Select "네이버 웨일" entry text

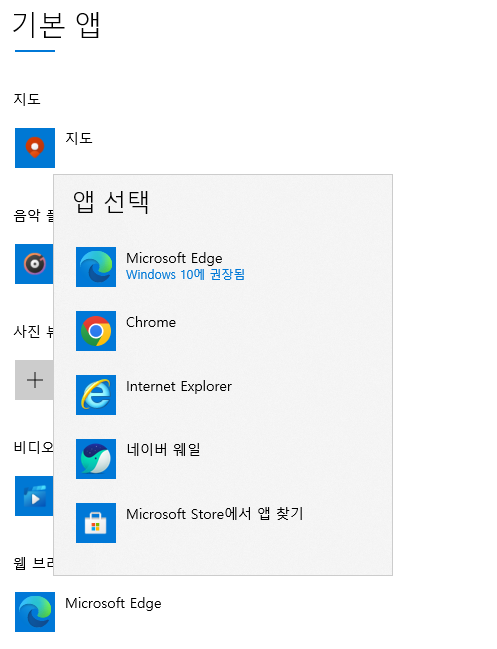tap(163, 449)
